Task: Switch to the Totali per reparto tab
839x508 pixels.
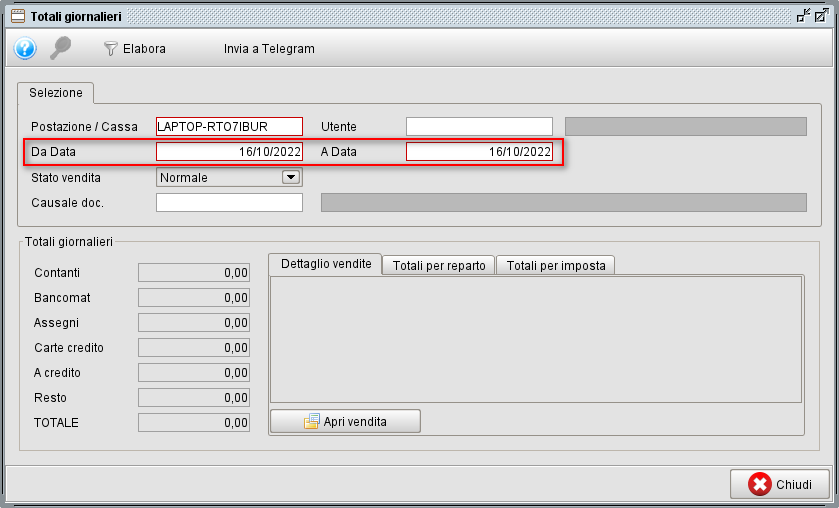Action: 439,265
